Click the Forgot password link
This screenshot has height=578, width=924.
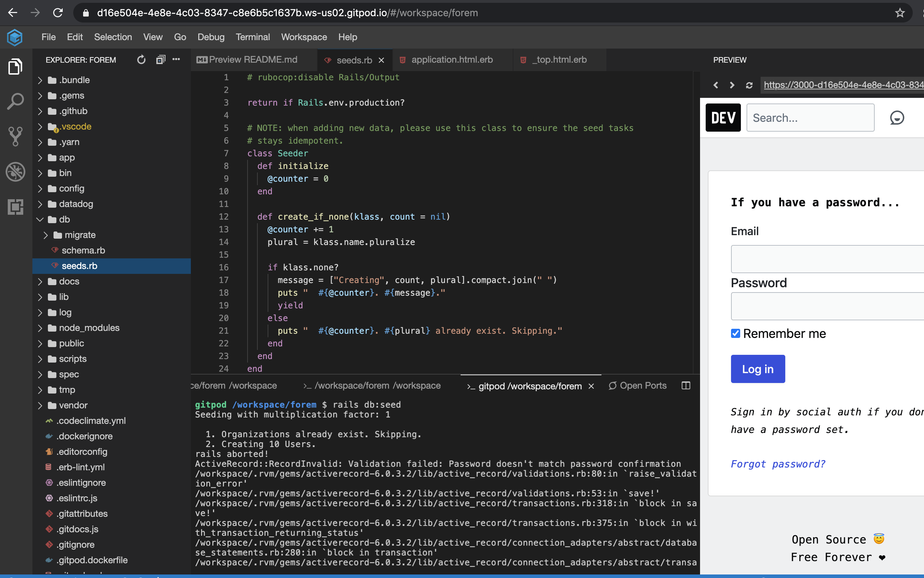pyautogui.click(x=778, y=464)
